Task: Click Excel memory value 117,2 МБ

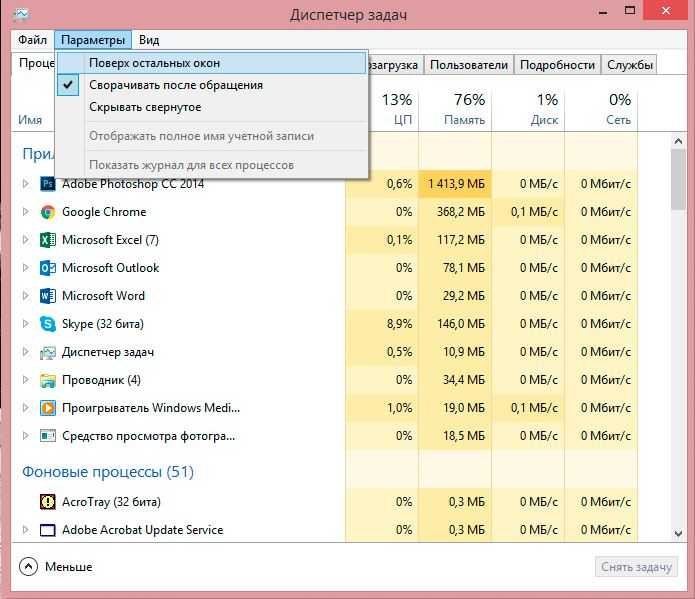Action: (461, 240)
